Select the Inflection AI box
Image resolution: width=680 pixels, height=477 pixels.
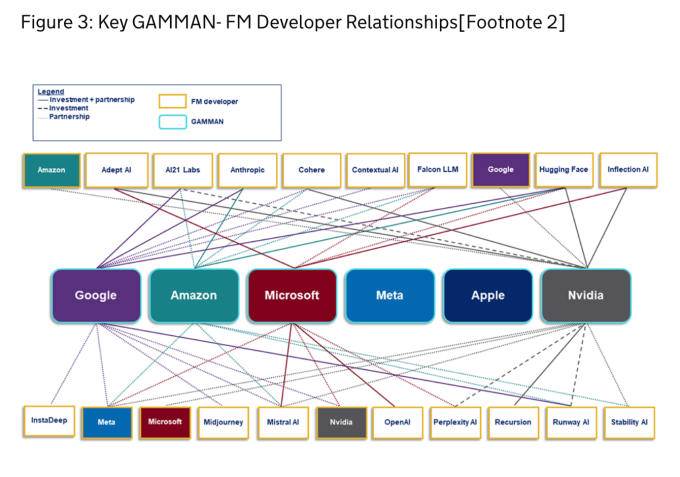628,170
